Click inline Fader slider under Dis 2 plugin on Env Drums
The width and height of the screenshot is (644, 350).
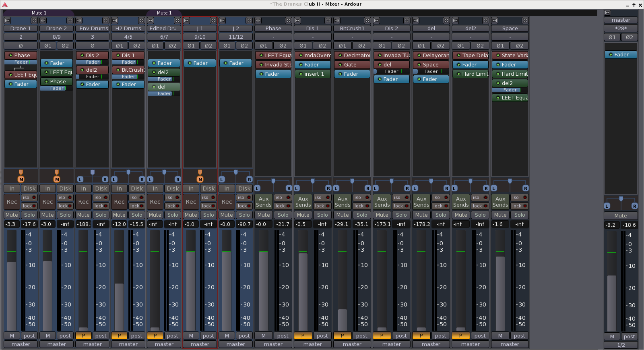pos(92,62)
